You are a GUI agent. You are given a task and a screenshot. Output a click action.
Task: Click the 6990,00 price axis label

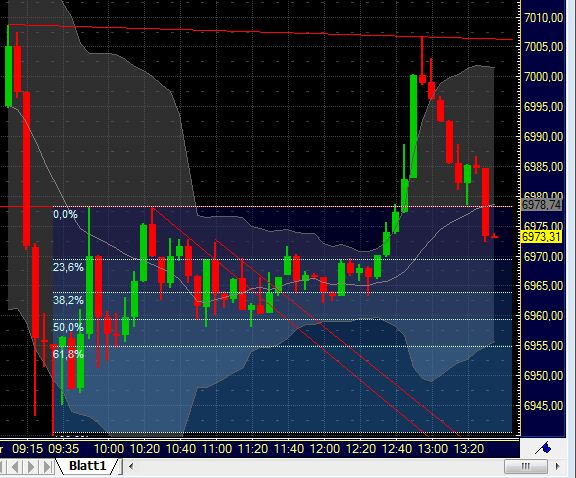tap(543, 137)
